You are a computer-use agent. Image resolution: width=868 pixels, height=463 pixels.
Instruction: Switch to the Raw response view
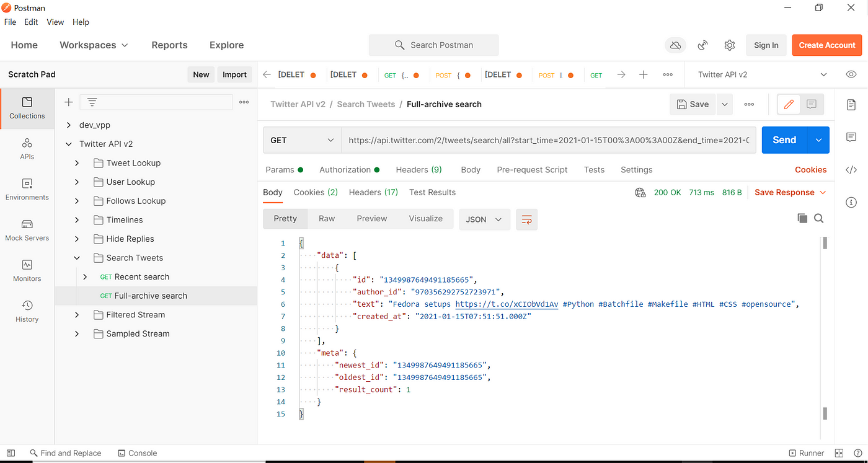coord(327,219)
